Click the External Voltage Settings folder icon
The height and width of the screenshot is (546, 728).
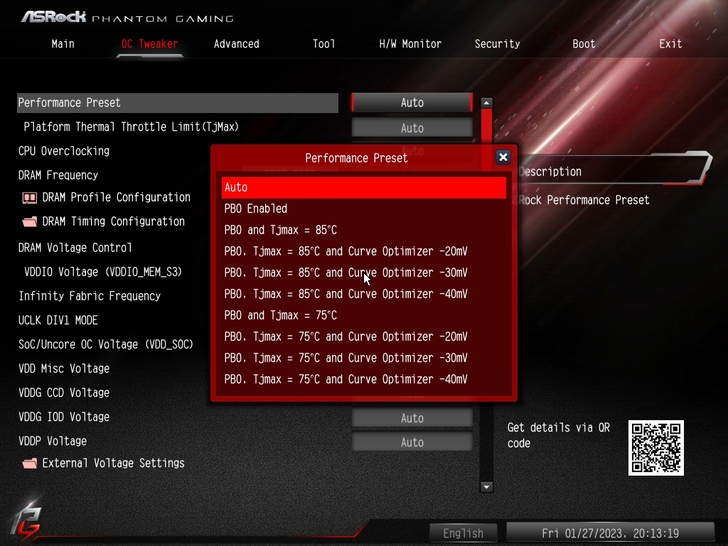(30, 464)
